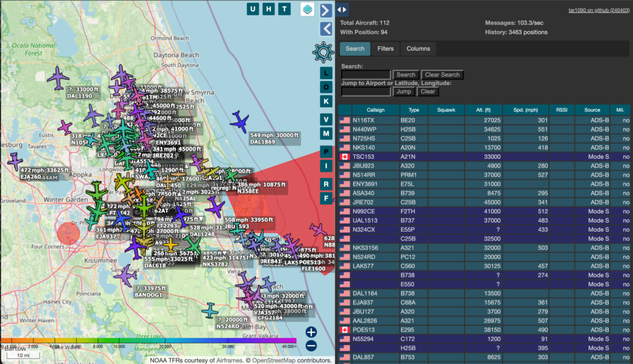Click the EJA260 aircraft marker

click(x=14, y=162)
